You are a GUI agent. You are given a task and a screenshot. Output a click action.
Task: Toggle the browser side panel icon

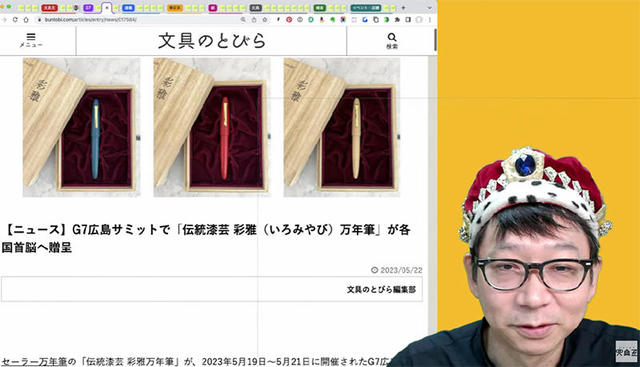[x=408, y=20]
